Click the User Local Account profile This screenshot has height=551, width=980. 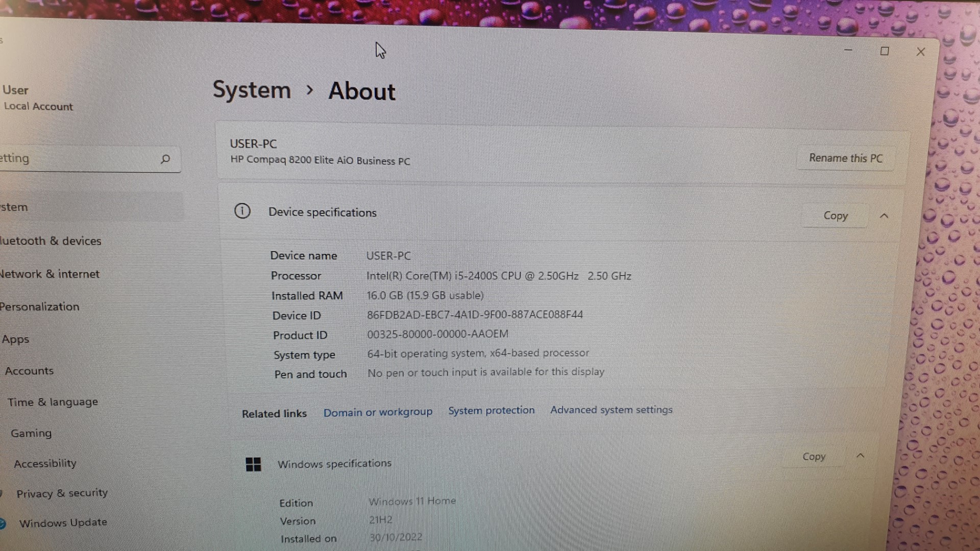pos(37,98)
